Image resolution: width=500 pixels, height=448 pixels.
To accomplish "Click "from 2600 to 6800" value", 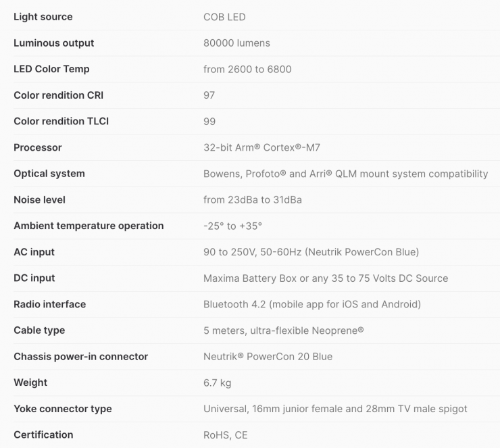I will (247, 69).
